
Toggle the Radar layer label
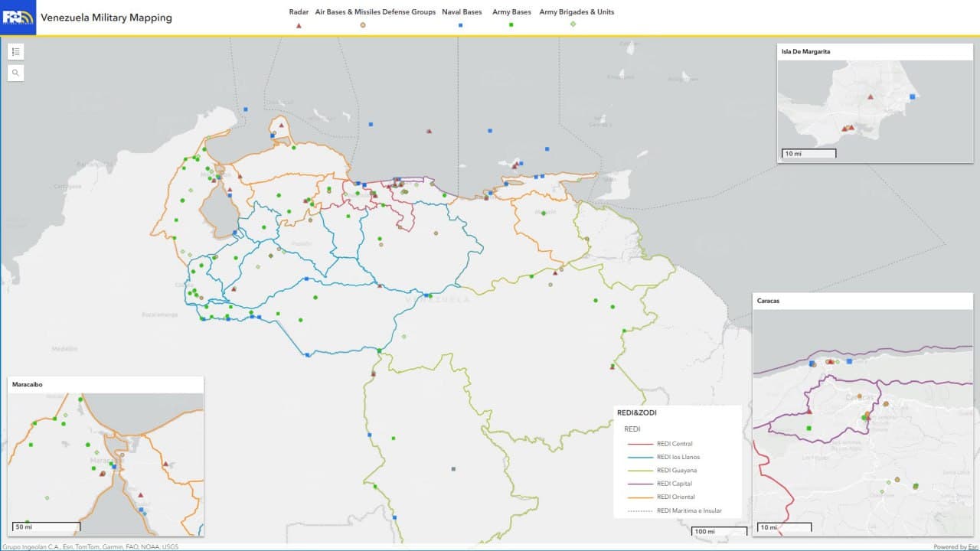tap(298, 11)
